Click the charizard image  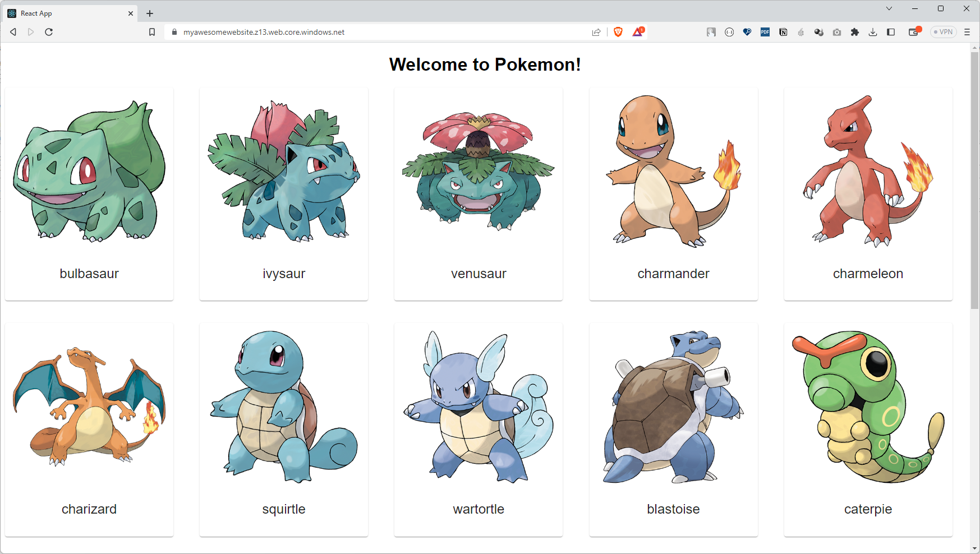coord(89,407)
